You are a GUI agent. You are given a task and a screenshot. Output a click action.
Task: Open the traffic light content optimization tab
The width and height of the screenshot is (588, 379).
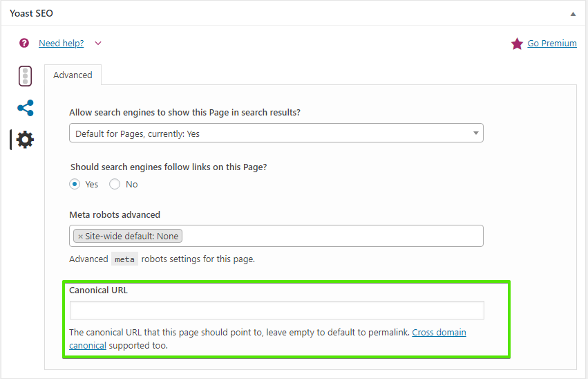(25, 76)
